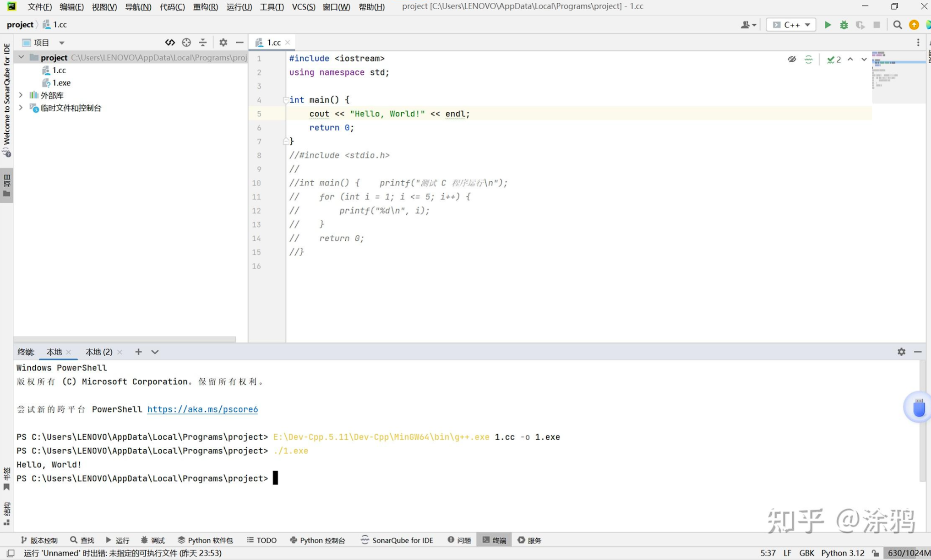
Task: Collapse all nodes in the project panel
Action: click(x=203, y=42)
